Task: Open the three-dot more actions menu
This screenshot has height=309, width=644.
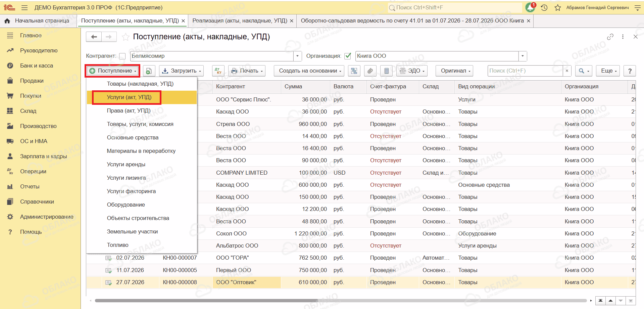Action: (x=623, y=37)
